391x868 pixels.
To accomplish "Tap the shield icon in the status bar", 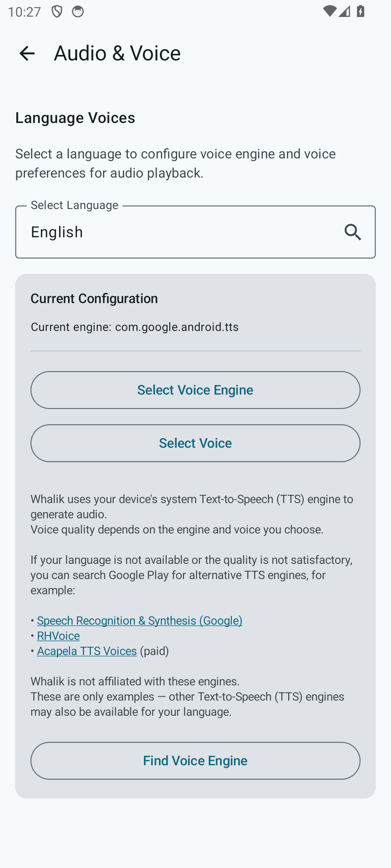I will (57, 12).
